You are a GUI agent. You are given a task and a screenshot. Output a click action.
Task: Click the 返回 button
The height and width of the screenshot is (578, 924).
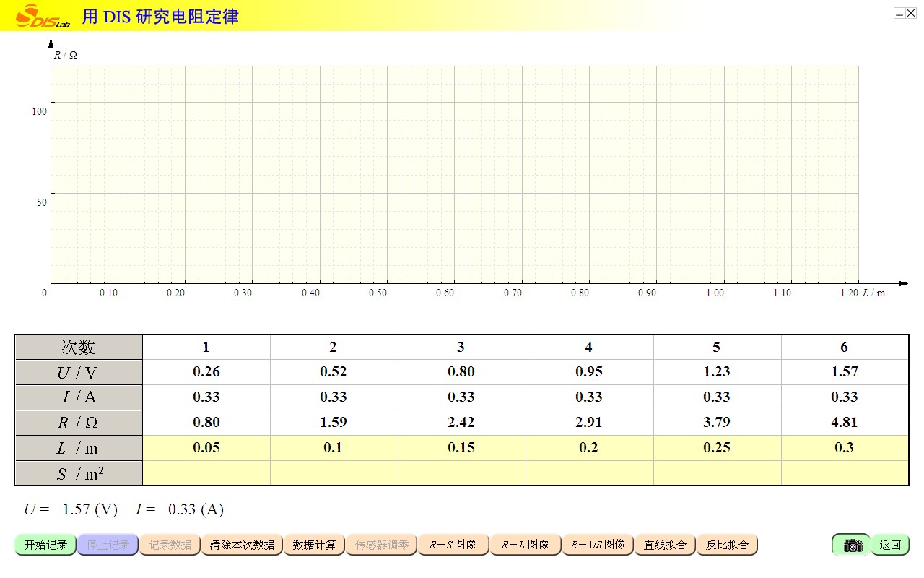(x=890, y=545)
